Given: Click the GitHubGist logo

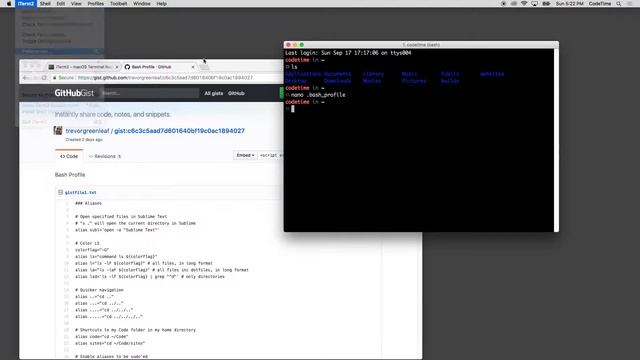Looking at the screenshot, I should tap(74, 93).
